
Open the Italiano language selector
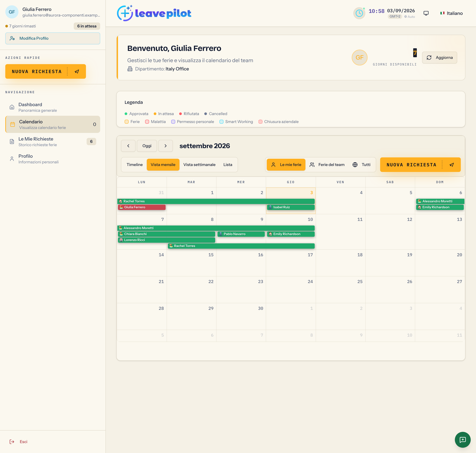click(451, 13)
